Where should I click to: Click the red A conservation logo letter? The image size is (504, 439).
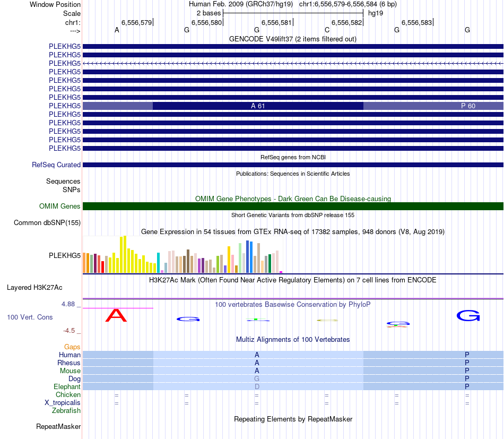tap(116, 315)
